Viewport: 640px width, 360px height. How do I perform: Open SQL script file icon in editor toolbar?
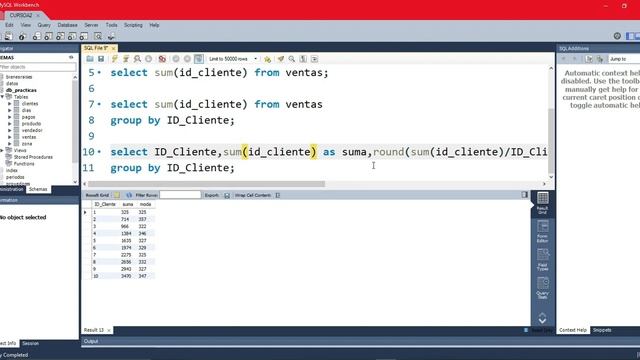[90, 59]
